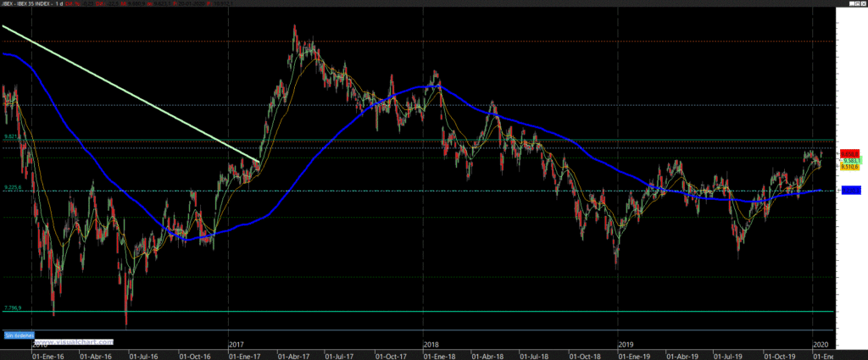Select the white descending trendline
Screen dimensions: 868x360
(x=131, y=93)
